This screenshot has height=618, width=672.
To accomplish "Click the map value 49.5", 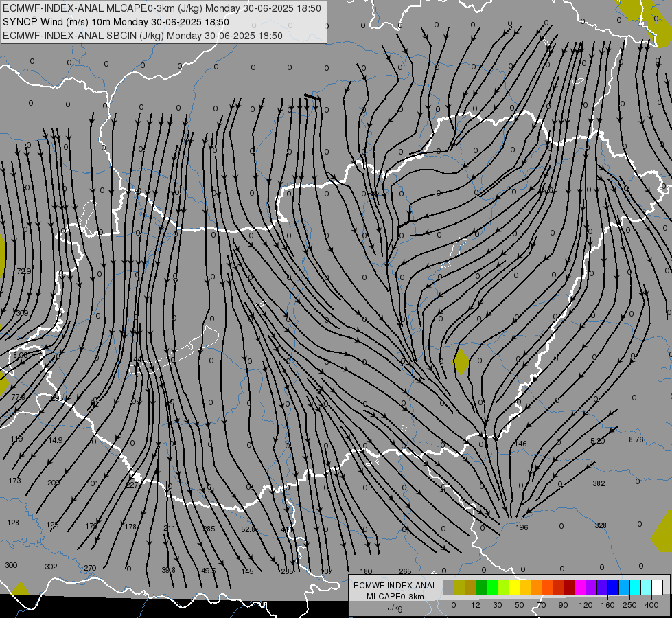I will 208,571.
